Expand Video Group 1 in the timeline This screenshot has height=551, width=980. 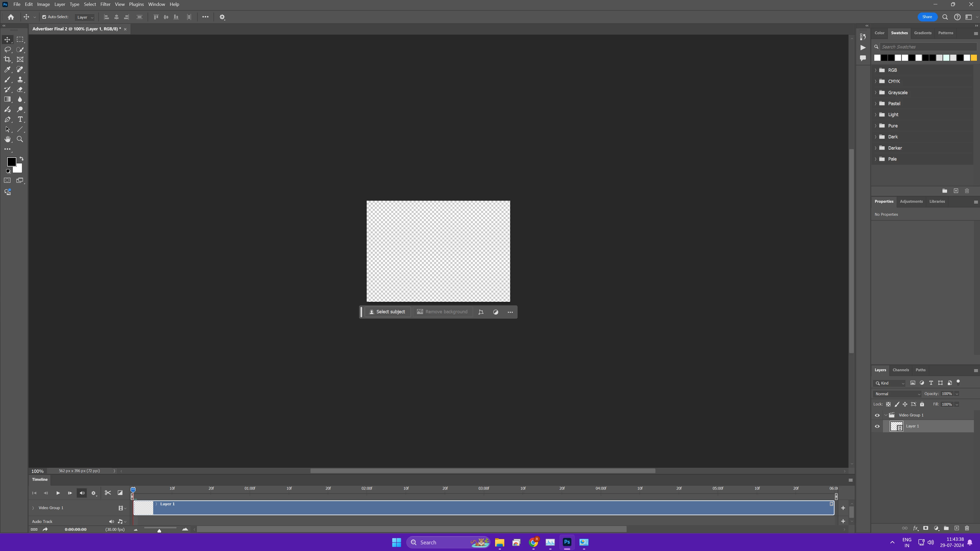(33, 508)
